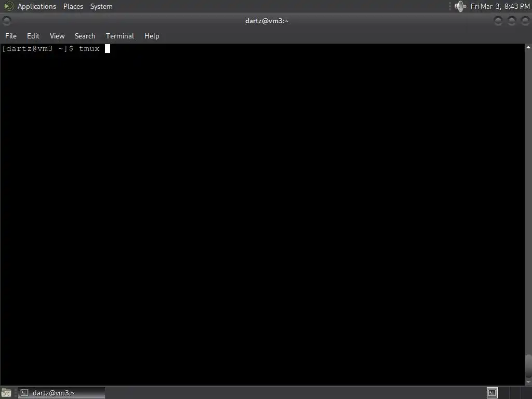The height and width of the screenshot is (399, 532).
Task: Open the Edit menu
Action: point(33,36)
